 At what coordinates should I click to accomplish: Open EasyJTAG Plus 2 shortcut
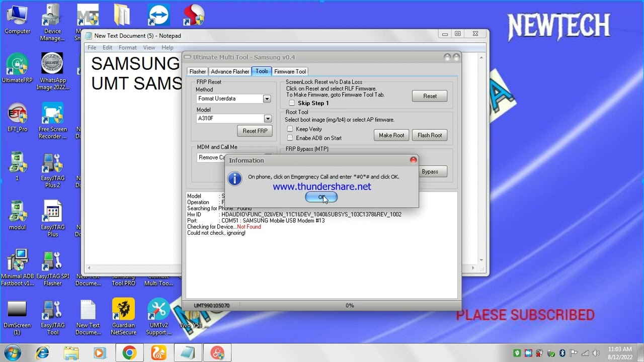click(52, 170)
